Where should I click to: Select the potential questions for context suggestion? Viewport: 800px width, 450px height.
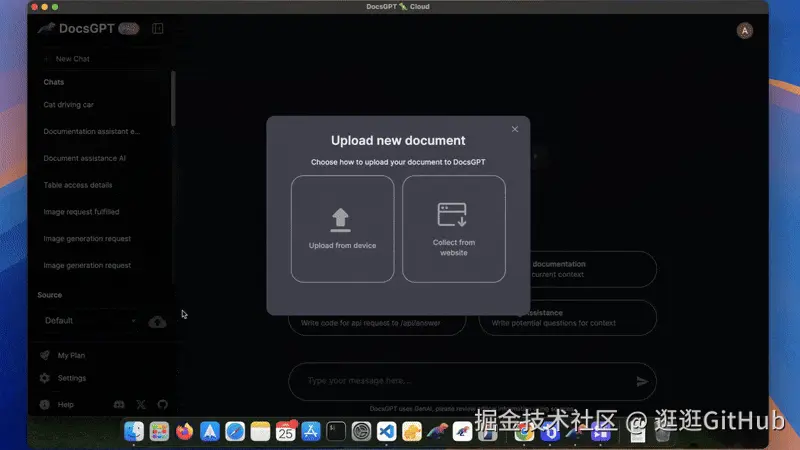567,318
